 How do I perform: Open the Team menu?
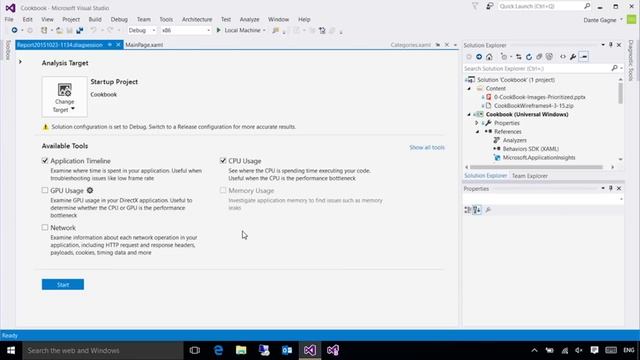coord(143,19)
